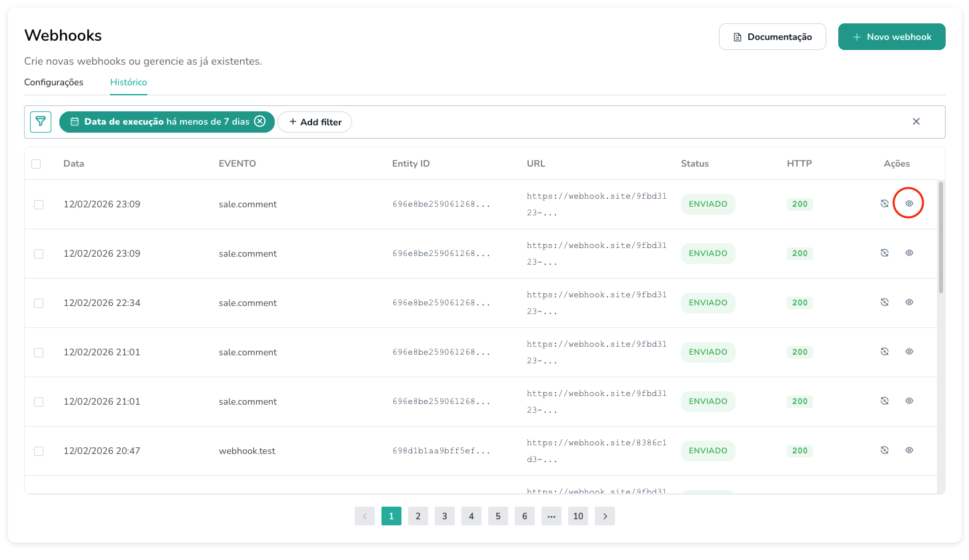
Task: Open the Add filter selector
Action: tap(314, 121)
